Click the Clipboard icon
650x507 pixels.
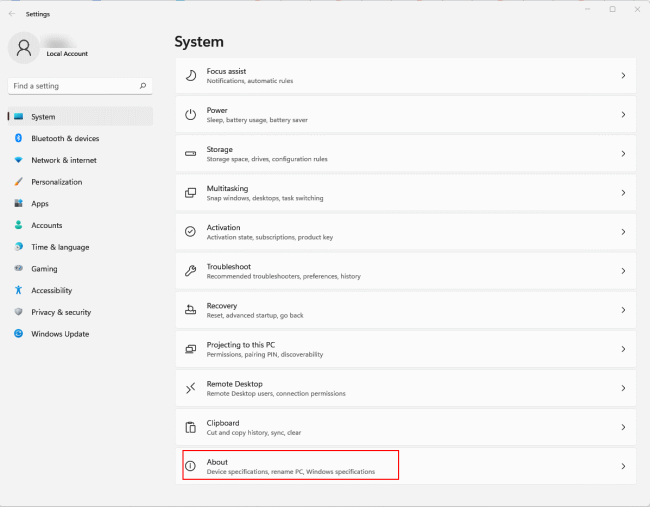pos(191,427)
